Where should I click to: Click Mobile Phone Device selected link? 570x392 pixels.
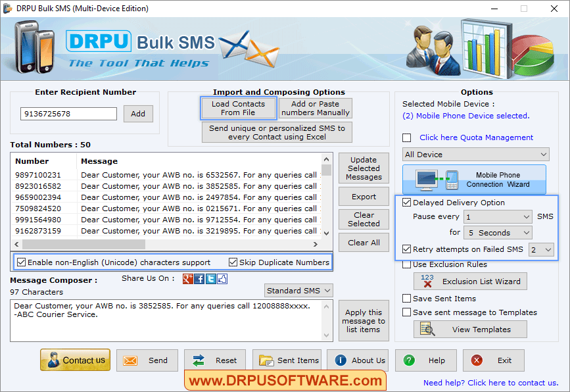click(x=465, y=116)
